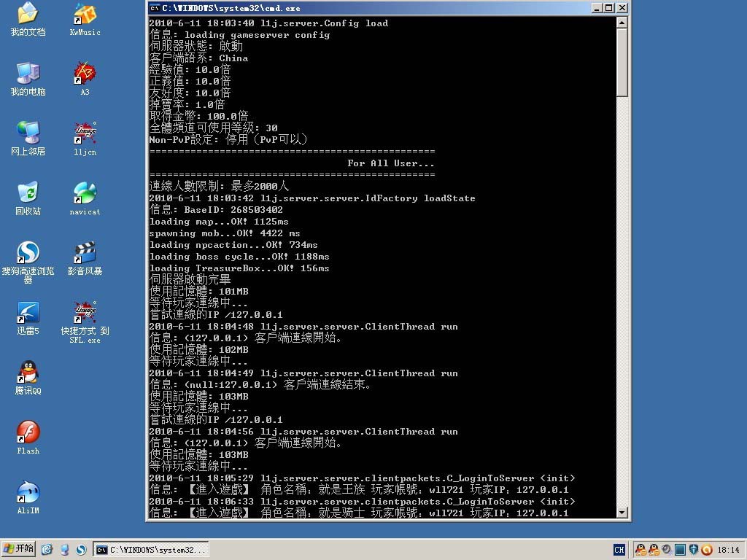Launch the AliIM desktop shortcut
The width and height of the screenshot is (747, 560).
click(x=28, y=492)
